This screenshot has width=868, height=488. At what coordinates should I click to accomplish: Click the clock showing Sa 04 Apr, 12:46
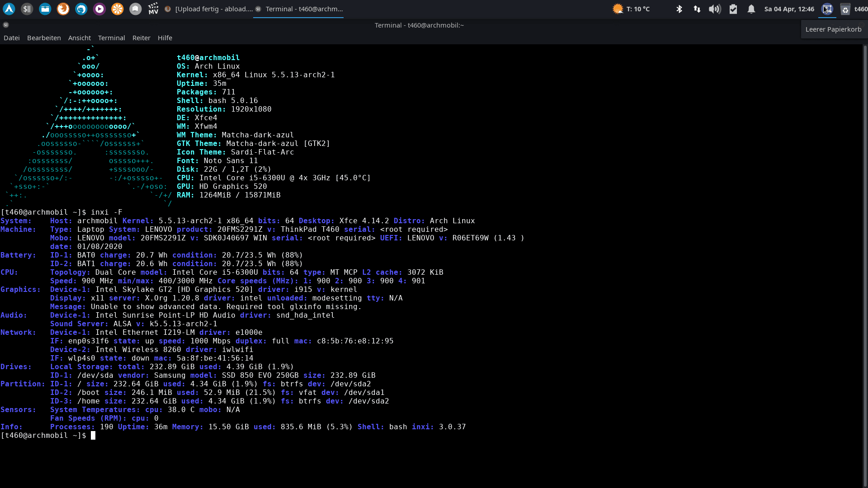[x=789, y=9]
